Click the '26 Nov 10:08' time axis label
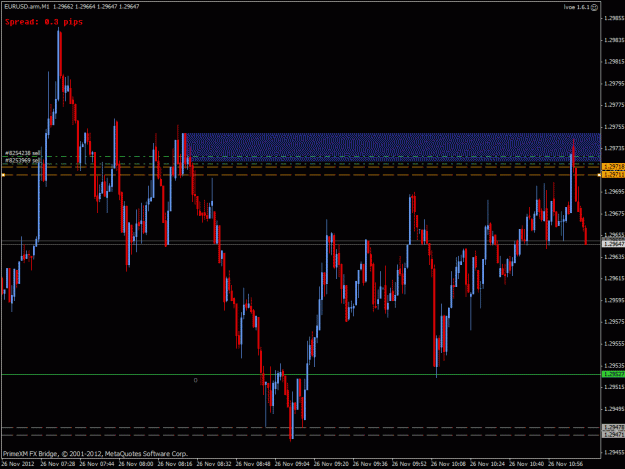This screenshot has height=469, width=625. [448, 464]
